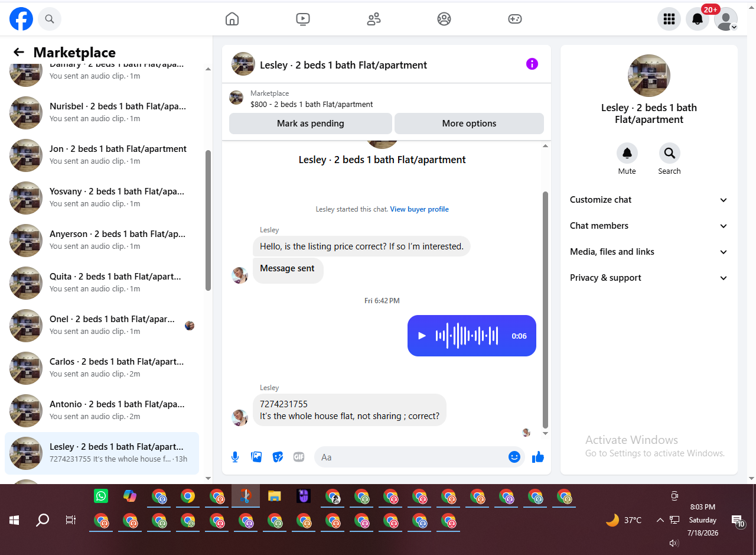Open WhatsApp from the taskbar
This screenshot has height=555, width=756.
101,496
